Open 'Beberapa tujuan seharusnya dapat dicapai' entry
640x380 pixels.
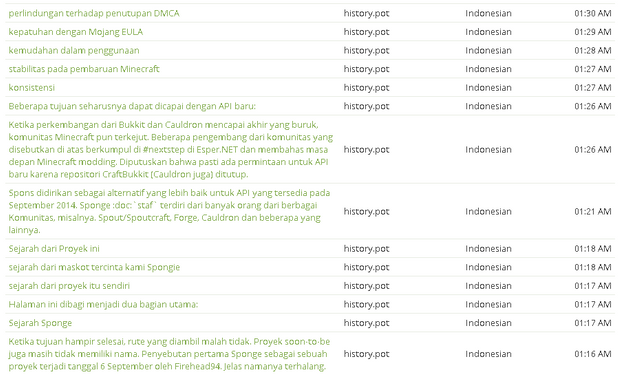click(132, 106)
